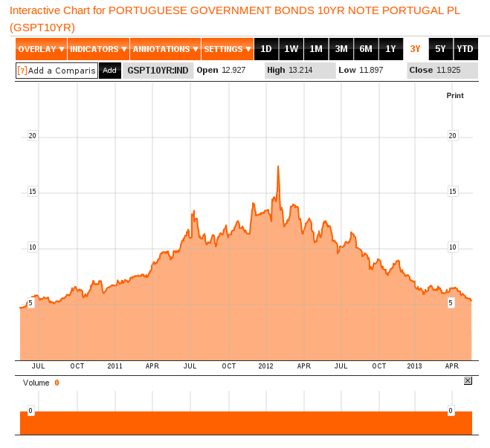Select the 1D time range
Screen dimensions: 490x448
pyautogui.click(x=266, y=49)
